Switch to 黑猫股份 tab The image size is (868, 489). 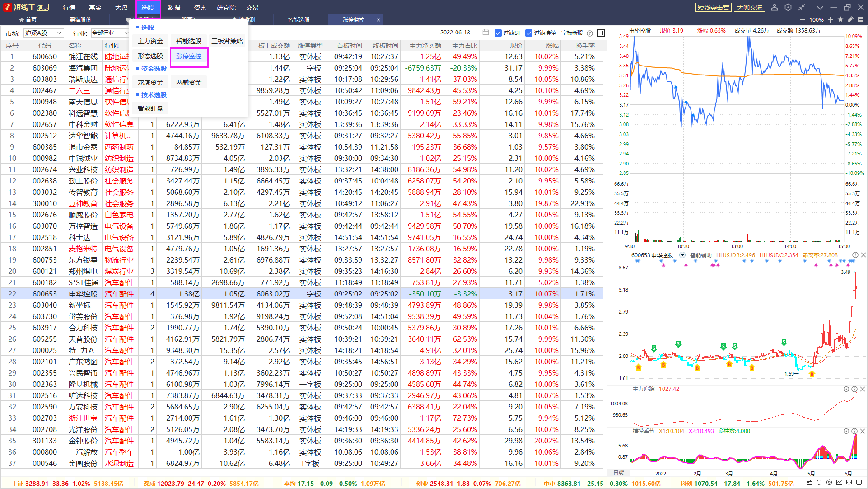[x=80, y=20]
